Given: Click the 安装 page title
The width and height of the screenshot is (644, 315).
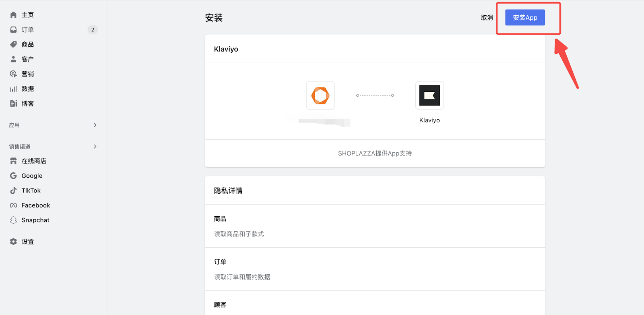Looking at the screenshot, I should pyautogui.click(x=214, y=18).
